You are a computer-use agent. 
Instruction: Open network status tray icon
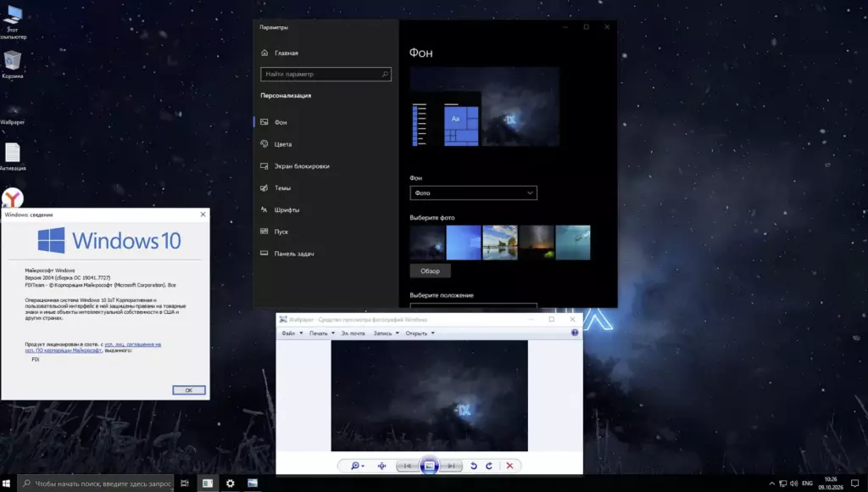(782, 484)
